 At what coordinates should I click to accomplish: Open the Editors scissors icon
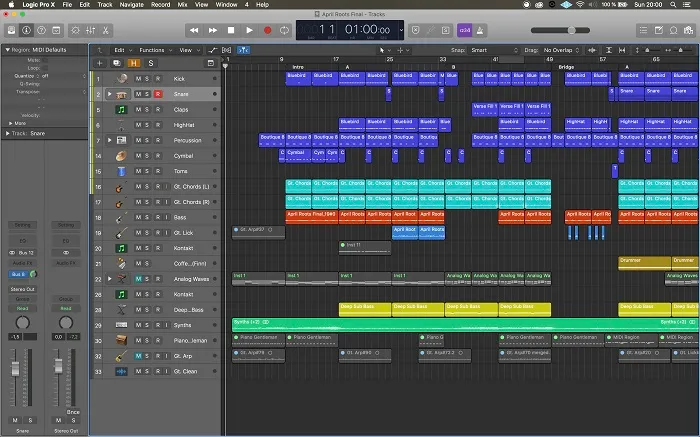pyautogui.click(x=106, y=30)
